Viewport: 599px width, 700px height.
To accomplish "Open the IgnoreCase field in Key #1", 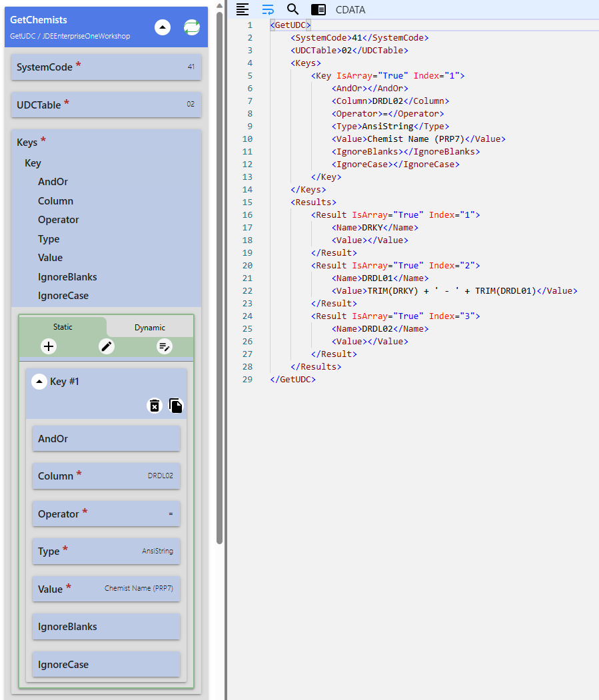I will (x=107, y=664).
